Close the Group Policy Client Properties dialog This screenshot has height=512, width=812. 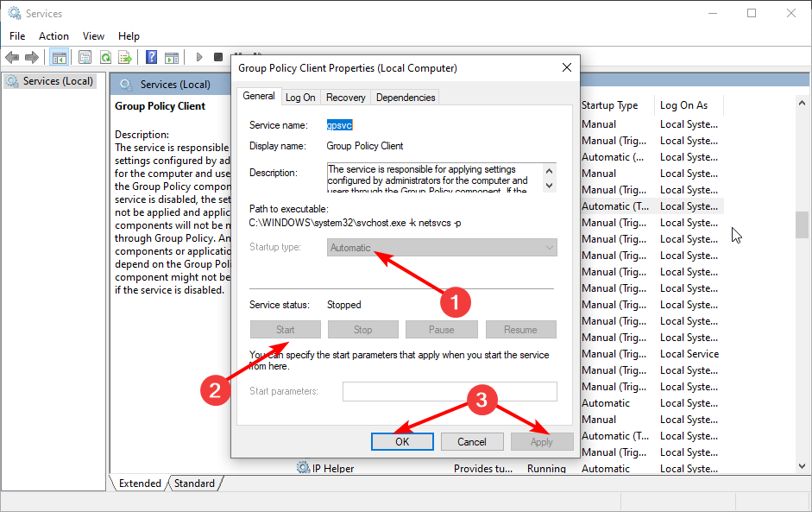point(567,67)
